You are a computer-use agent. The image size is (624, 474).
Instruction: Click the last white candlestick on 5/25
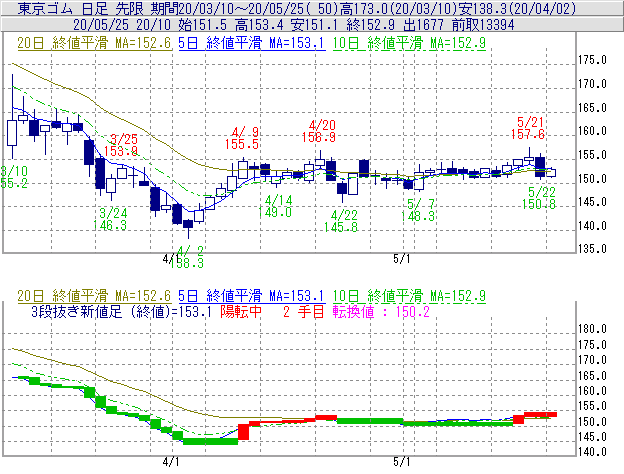[x=551, y=173]
